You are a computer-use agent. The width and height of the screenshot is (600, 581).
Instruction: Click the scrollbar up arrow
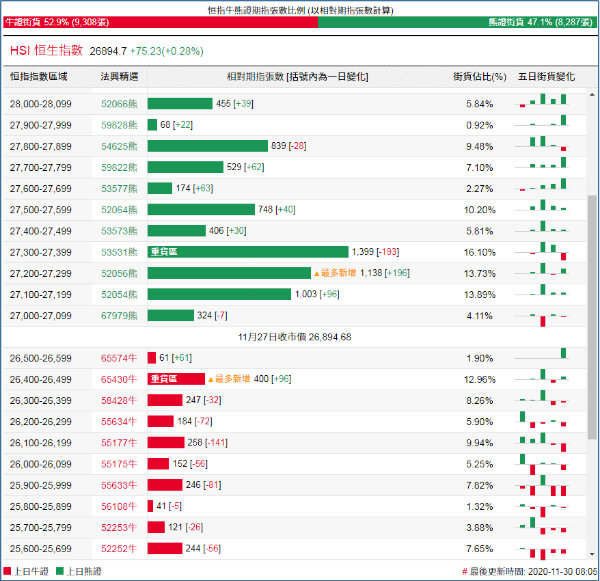coord(592,95)
